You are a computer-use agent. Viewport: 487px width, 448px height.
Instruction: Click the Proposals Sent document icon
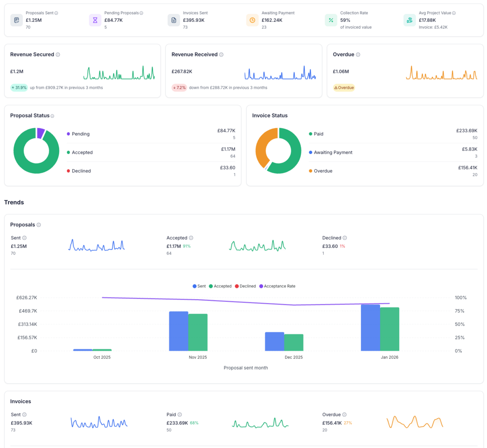[x=17, y=20]
